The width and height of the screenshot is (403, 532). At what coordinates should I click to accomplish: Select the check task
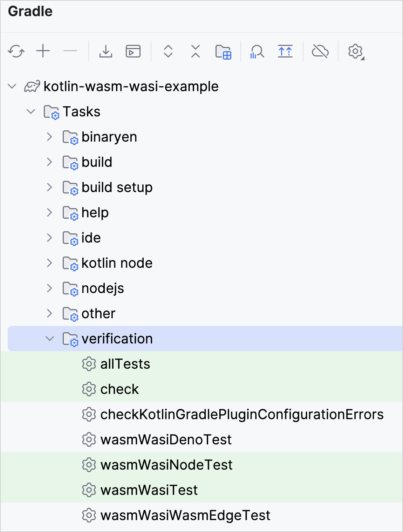pos(119,389)
